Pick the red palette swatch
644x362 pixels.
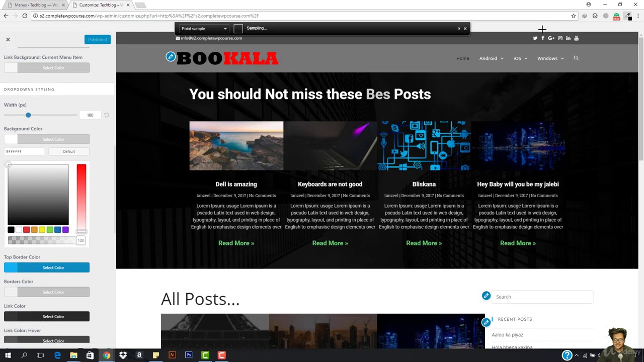[26, 230]
